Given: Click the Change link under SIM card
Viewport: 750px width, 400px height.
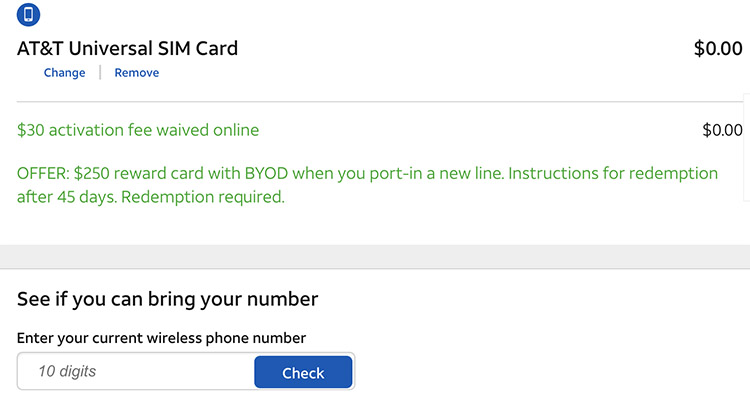Looking at the screenshot, I should (x=64, y=73).
